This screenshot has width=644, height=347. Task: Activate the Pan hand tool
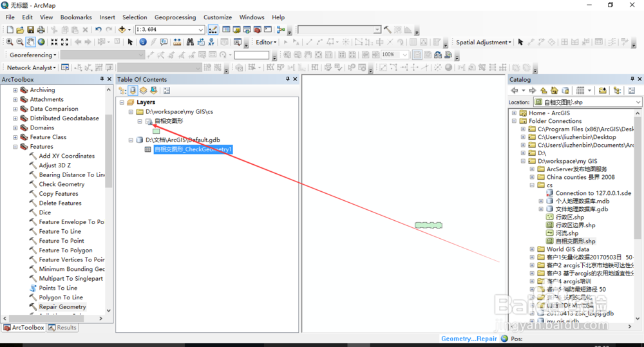[30, 42]
